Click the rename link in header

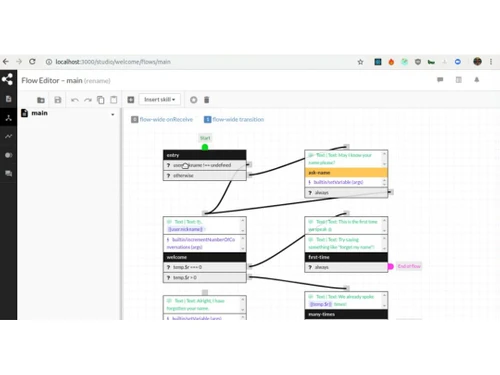97,81
